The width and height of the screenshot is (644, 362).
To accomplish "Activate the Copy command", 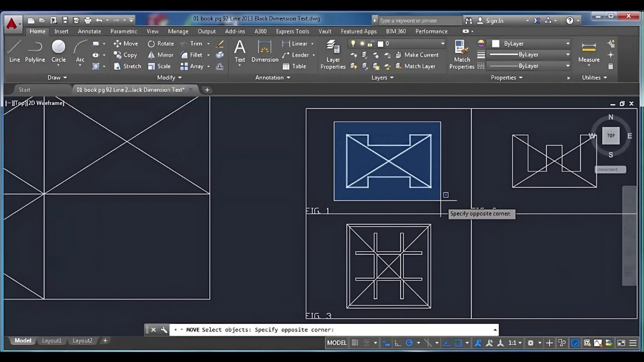I will (x=125, y=55).
